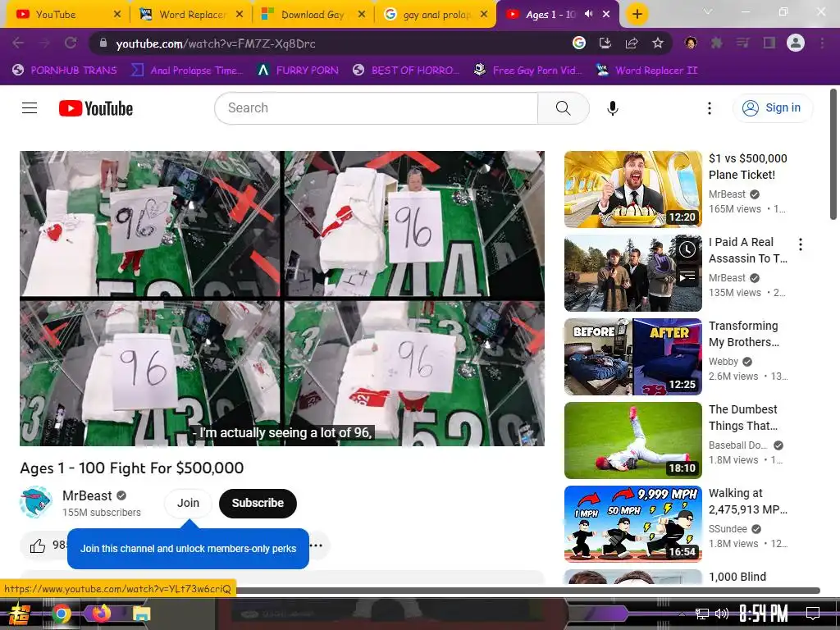Bookmark this page with the star icon
The height and width of the screenshot is (630, 840).
click(x=658, y=43)
